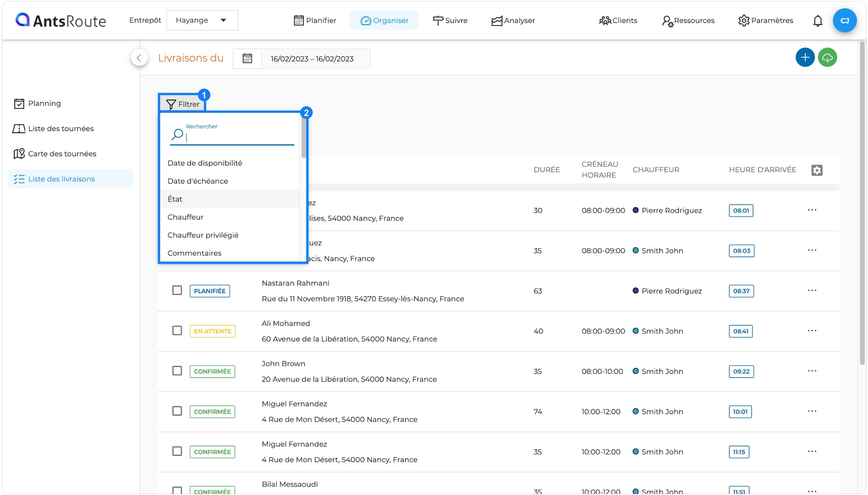Click the page vertical scrollbar
868x495 pixels.
tap(862, 203)
